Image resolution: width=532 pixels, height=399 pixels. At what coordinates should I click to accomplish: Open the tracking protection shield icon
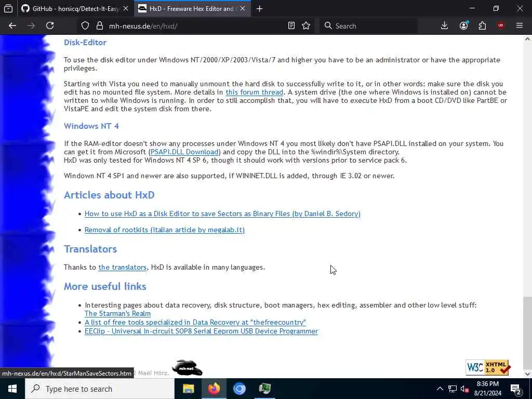point(85,26)
